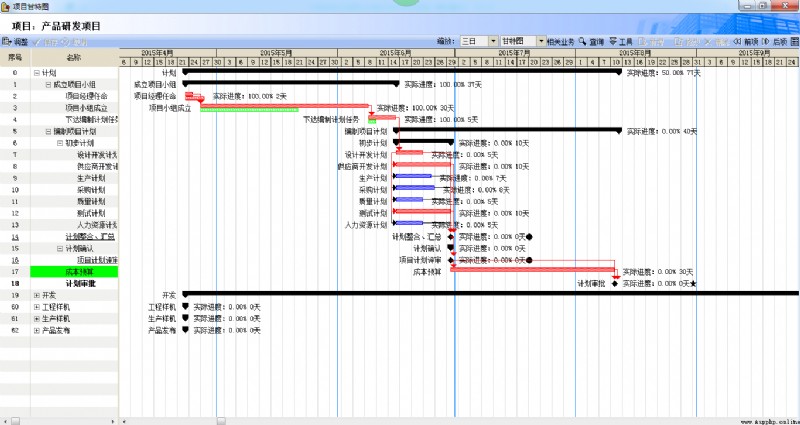The image size is (800, 425).
Task: Click row number 60 in 序号 column
Action: 15,308
